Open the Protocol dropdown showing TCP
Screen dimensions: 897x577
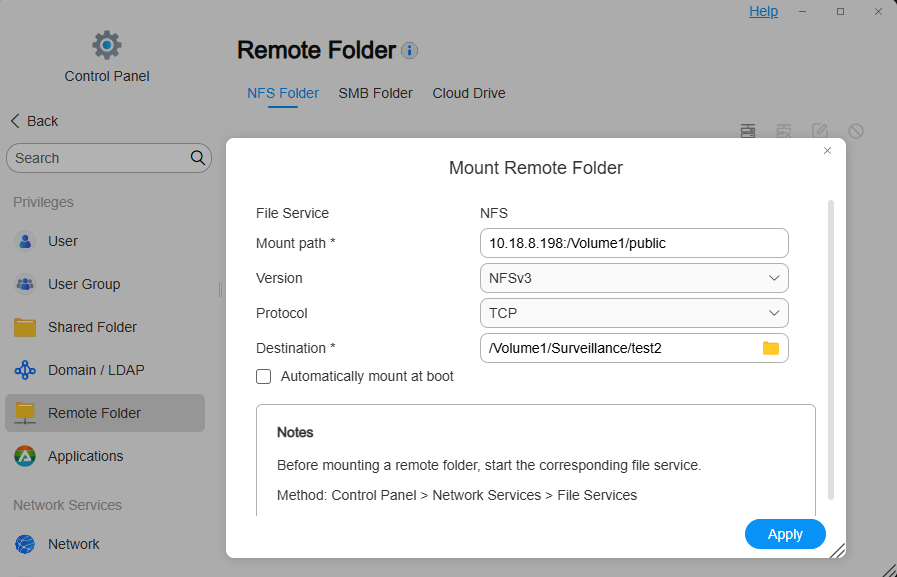634,313
